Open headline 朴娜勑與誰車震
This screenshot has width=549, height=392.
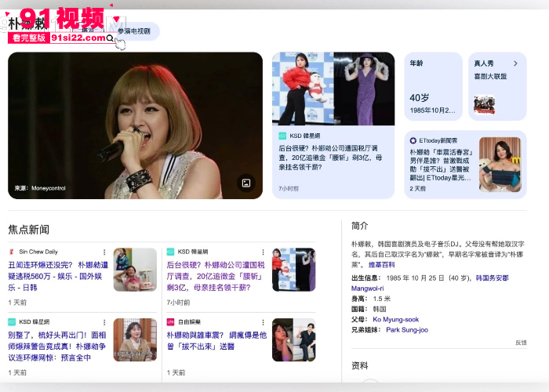tap(216, 340)
